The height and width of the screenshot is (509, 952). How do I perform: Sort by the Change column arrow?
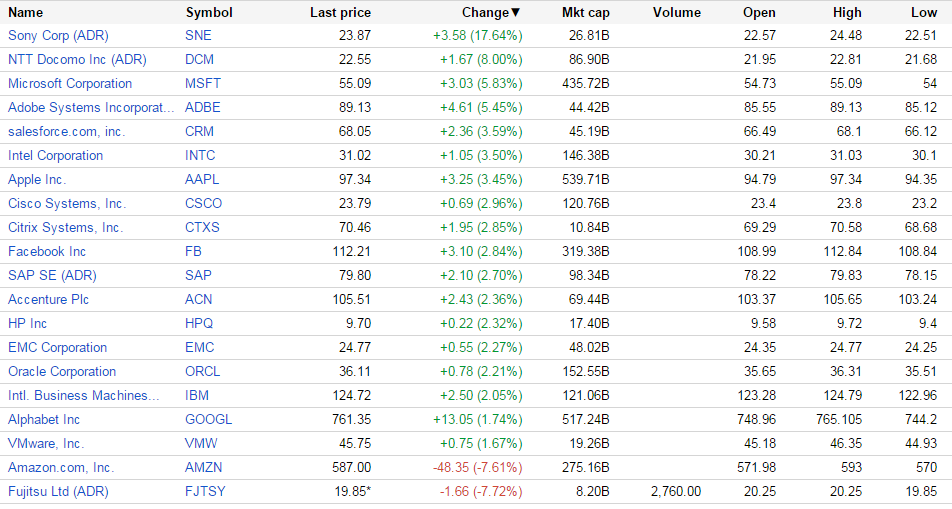[516, 13]
